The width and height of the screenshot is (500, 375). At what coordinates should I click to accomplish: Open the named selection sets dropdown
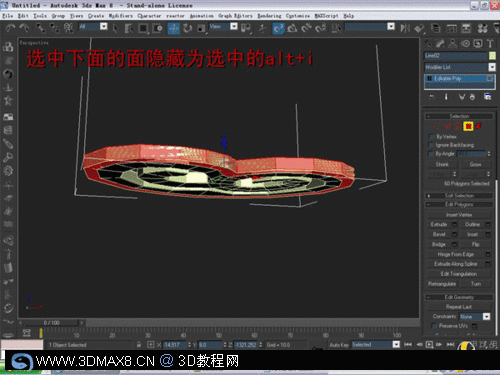click(391, 26)
